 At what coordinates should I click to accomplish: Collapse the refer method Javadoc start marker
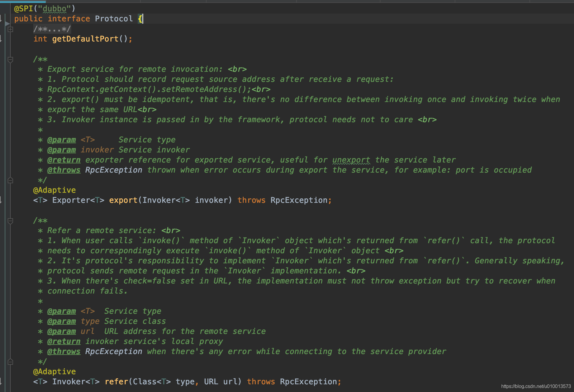(x=10, y=221)
